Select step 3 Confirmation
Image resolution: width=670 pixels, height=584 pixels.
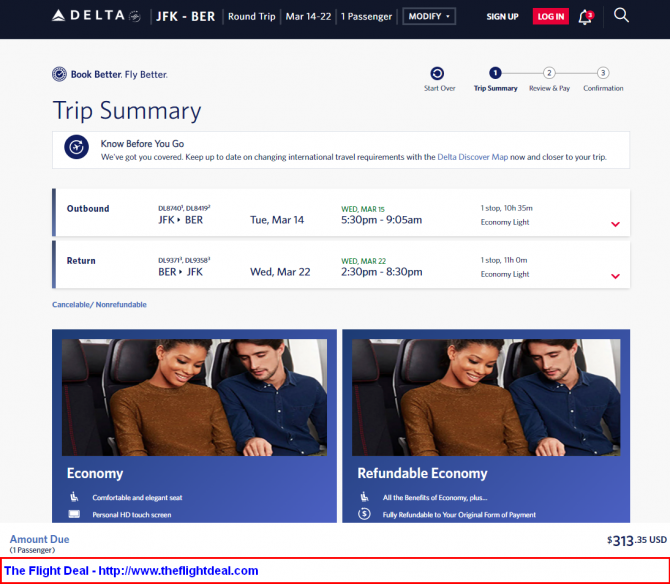click(603, 73)
